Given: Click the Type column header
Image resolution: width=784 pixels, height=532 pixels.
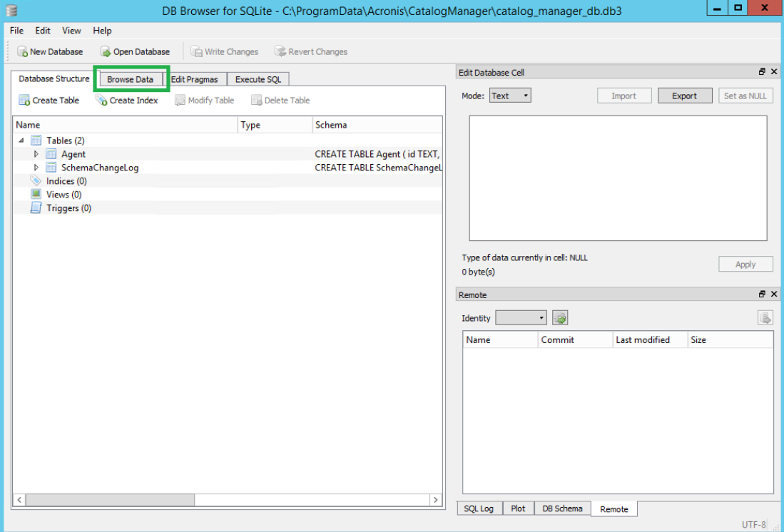Looking at the screenshot, I should 275,125.
